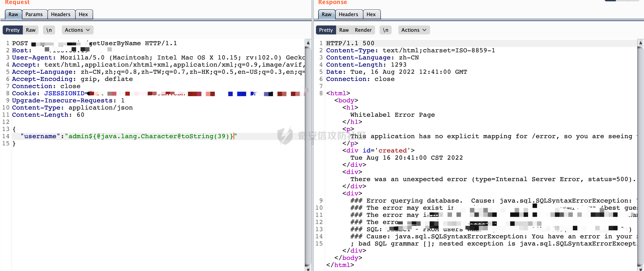This screenshot has width=644, height=271.
Task: Click the Whitelabel Error Page text line
Action: click(x=392, y=115)
